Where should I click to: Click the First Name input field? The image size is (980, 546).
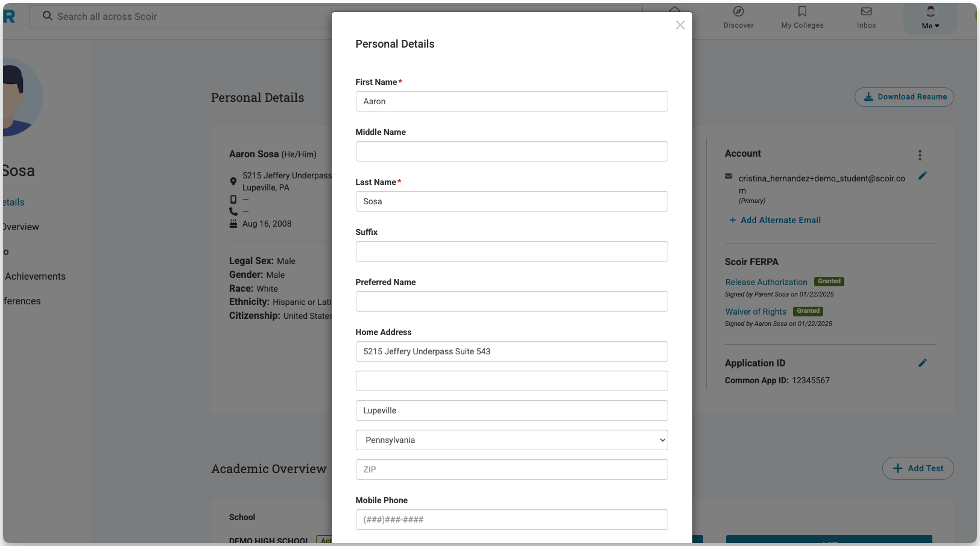(x=511, y=101)
